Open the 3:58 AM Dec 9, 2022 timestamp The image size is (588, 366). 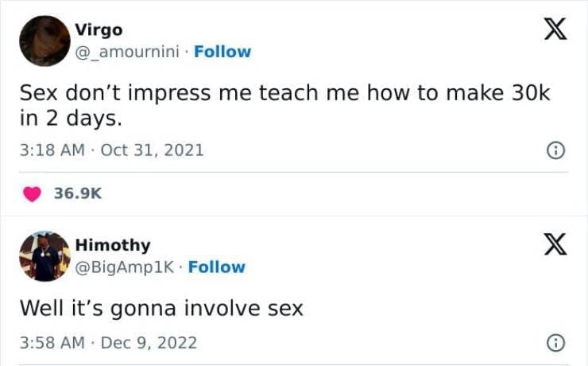[x=108, y=344]
